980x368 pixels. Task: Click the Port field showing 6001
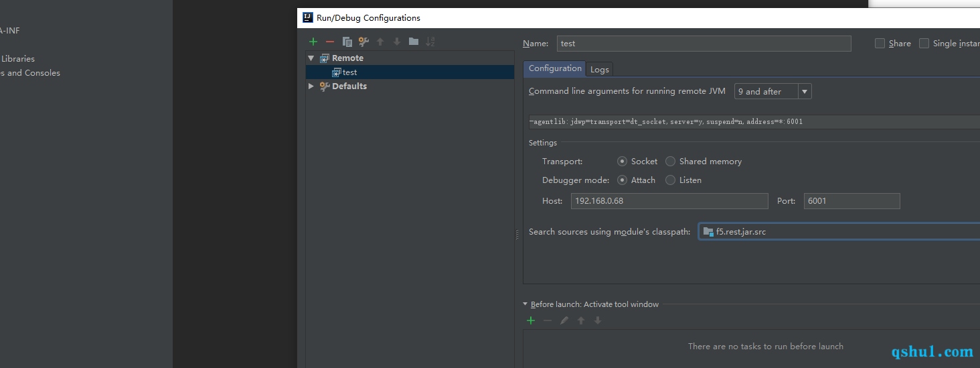pyautogui.click(x=852, y=201)
